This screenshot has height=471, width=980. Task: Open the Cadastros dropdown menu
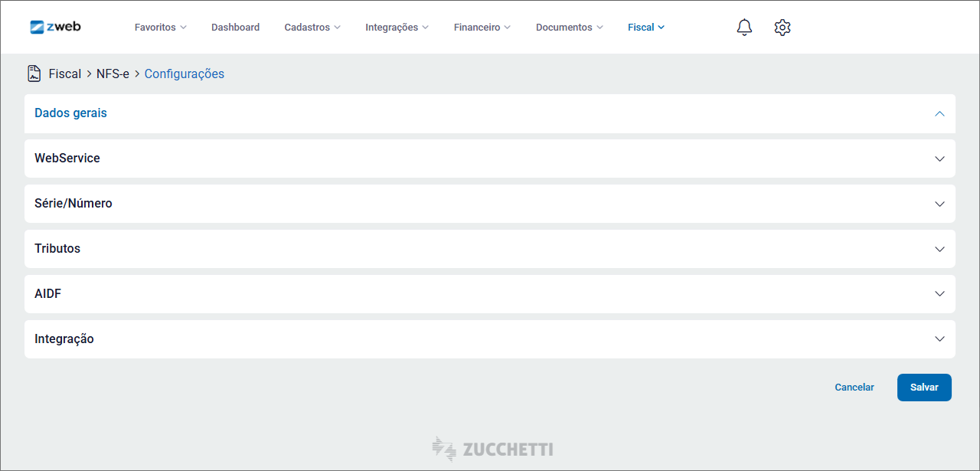coord(312,28)
